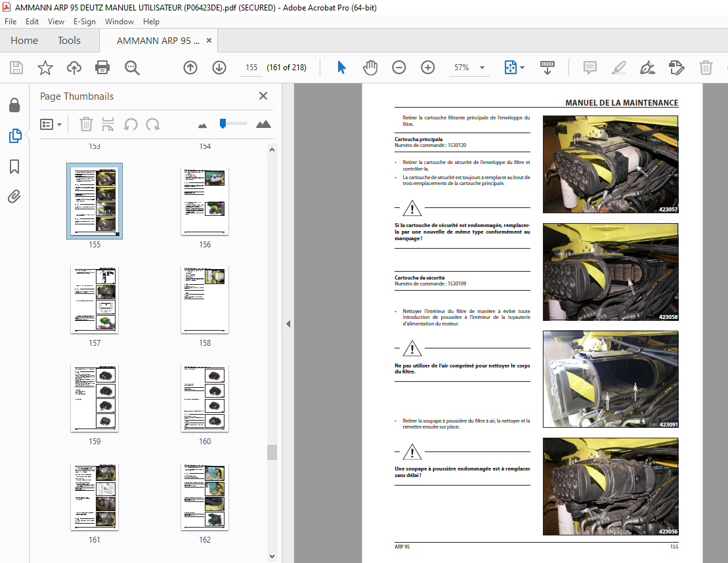
Task: Open the E-Sign menu
Action: coord(85,22)
